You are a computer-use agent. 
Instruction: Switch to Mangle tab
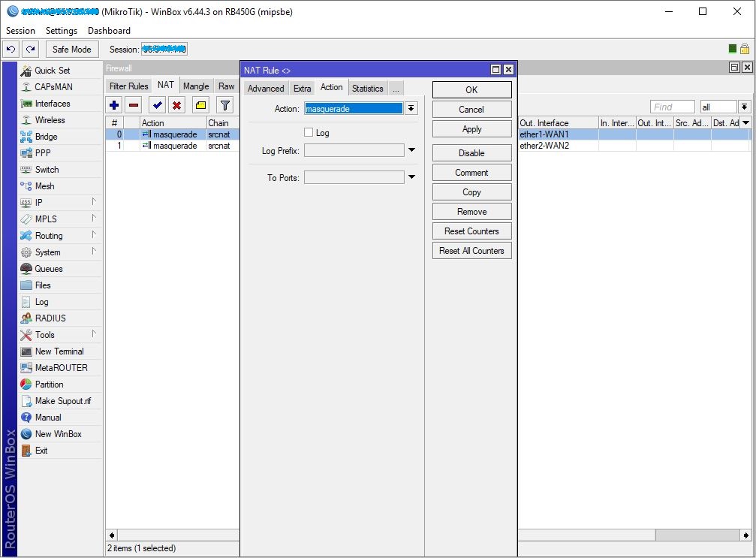pyautogui.click(x=196, y=86)
